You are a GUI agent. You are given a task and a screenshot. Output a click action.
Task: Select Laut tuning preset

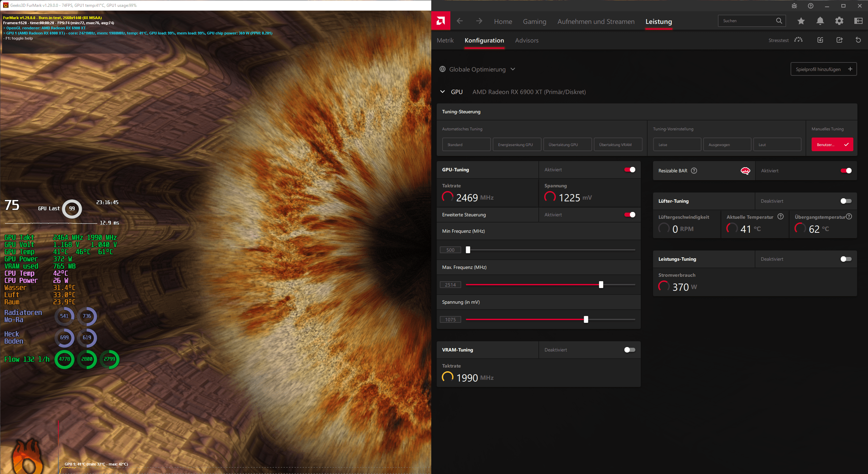click(777, 144)
